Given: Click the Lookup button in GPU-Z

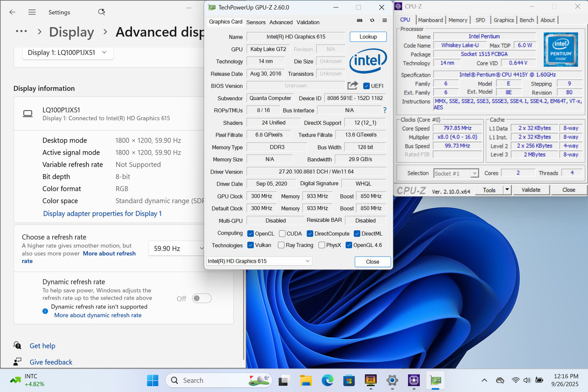Looking at the screenshot, I should tap(368, 37).
